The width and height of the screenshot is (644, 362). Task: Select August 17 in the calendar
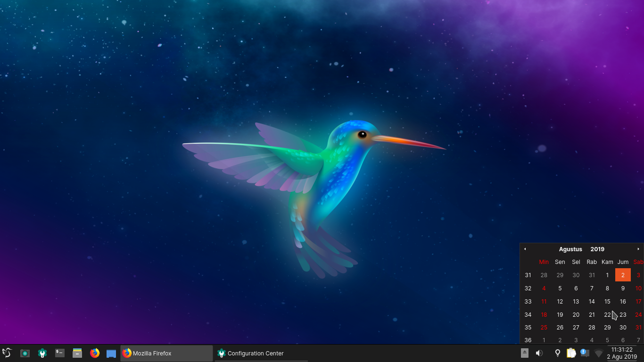click(638, 301)
